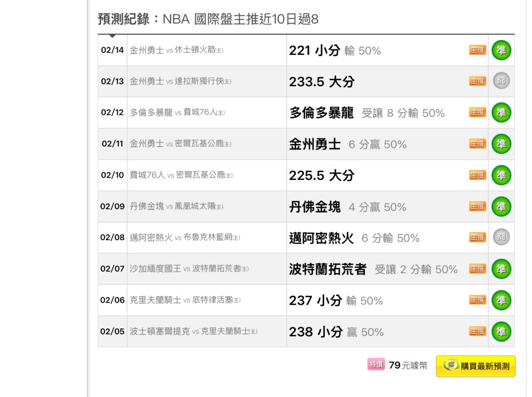Click the small triangle marker under the heading
This screenshot has width=532, height=397.
coord(112,36)
